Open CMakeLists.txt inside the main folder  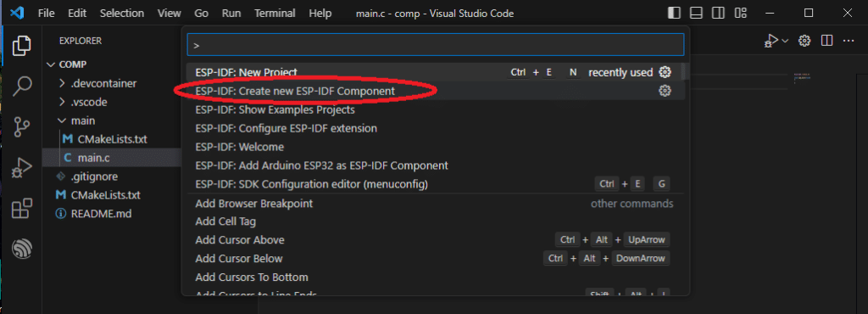click(112, 139)
